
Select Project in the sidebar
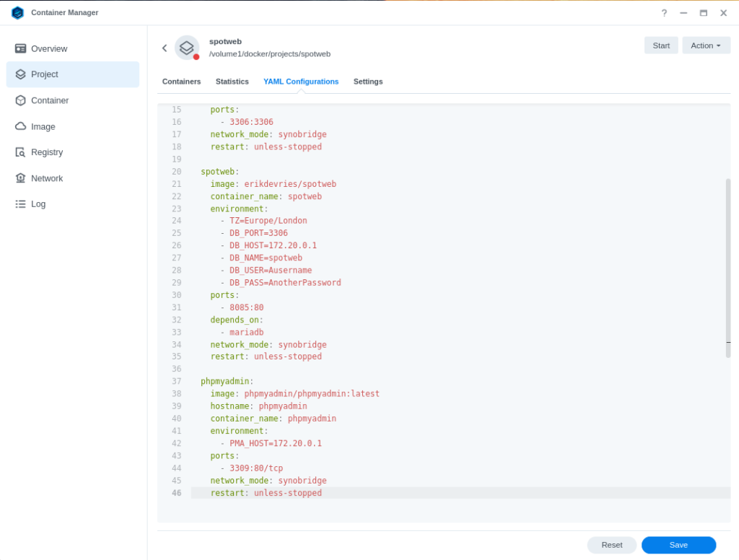73,74
